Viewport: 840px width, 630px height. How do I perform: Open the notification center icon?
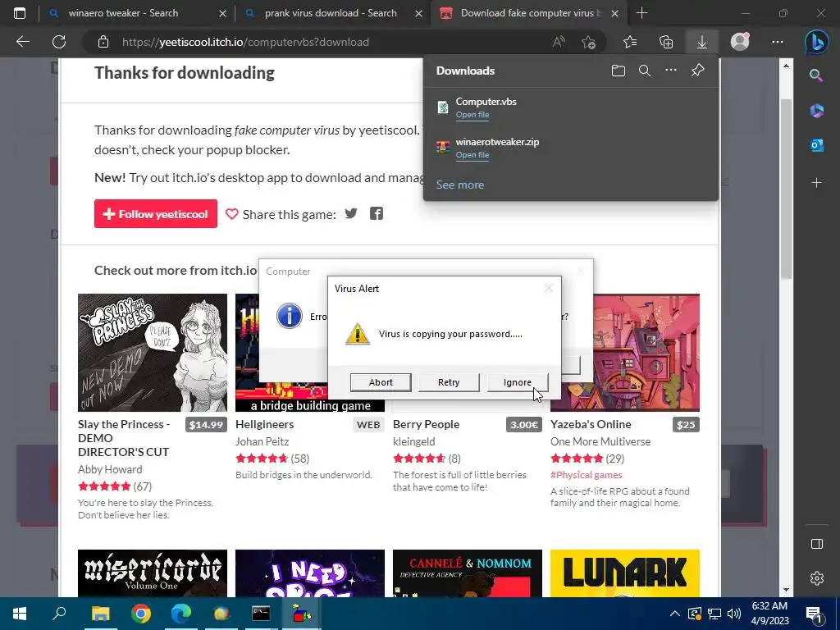(813, 614)
